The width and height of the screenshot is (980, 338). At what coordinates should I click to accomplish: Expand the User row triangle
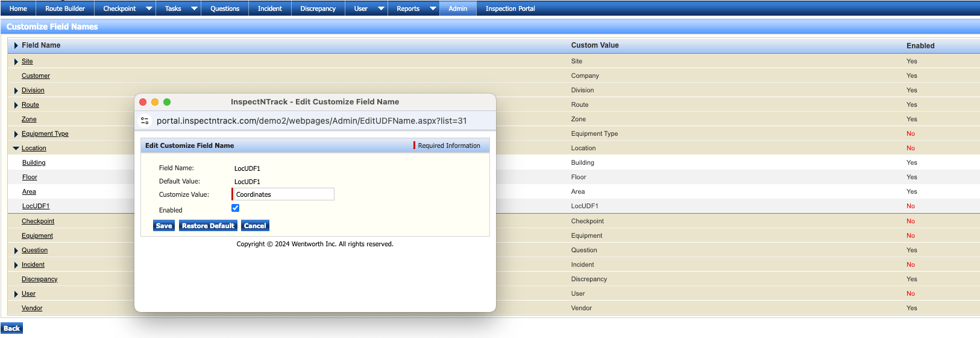[x=16, y=294]
